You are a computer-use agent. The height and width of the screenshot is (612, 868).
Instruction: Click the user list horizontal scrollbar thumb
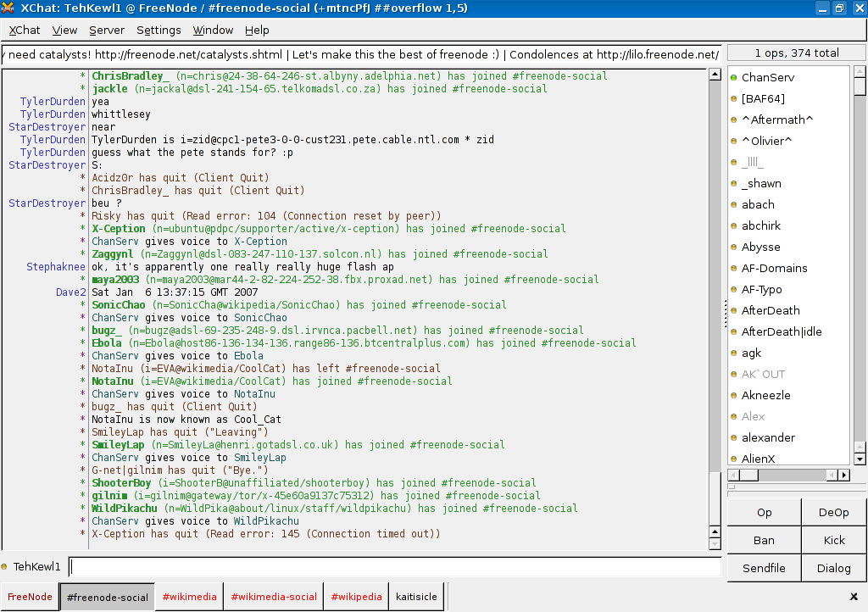(749, 475)
